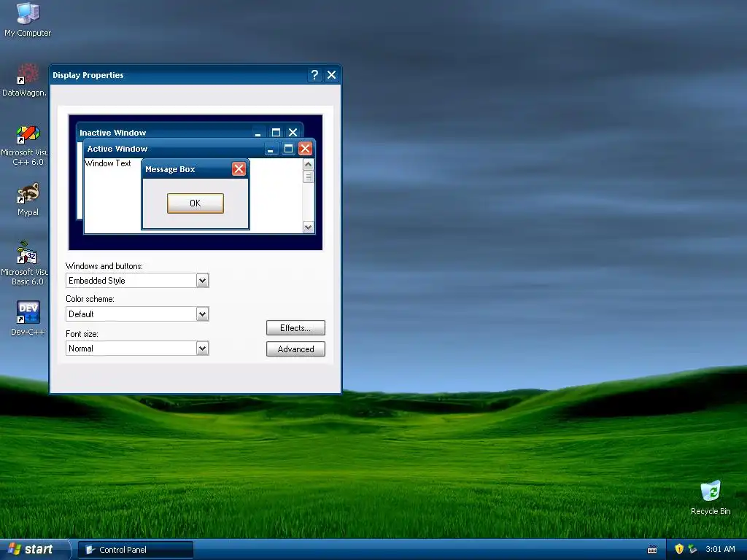
Task: Launch Microsoft Visual C++ 6.0 shortcut
Action: coord(25,145)
